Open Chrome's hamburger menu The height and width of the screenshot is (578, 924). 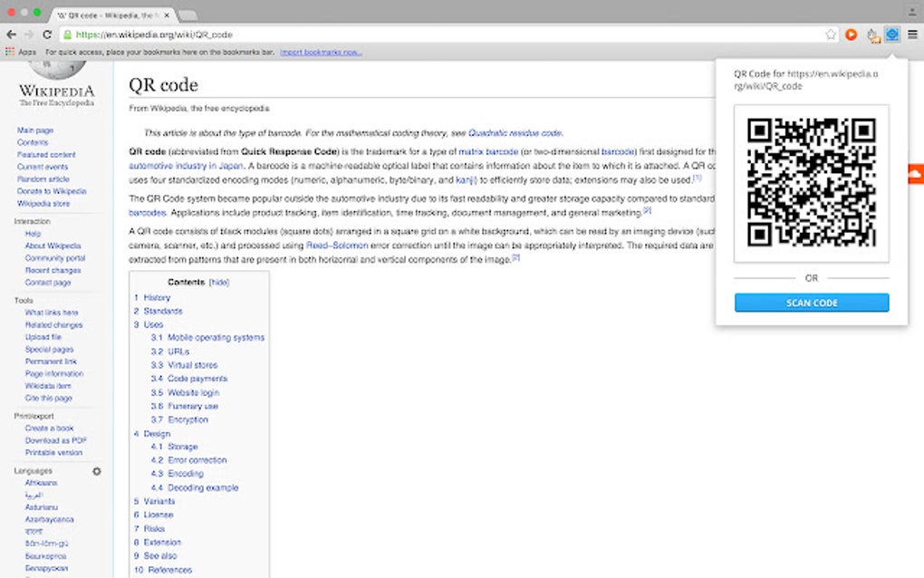point(914,34)
